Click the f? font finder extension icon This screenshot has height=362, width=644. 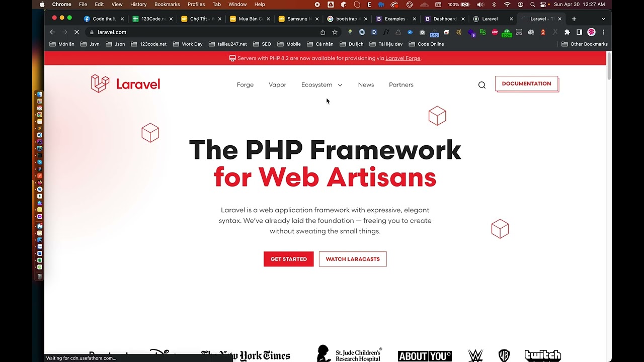point(386,32)
